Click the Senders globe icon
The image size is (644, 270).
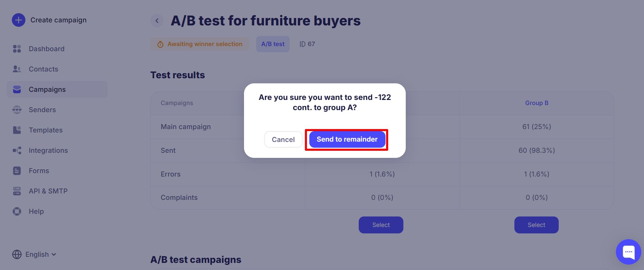17,110
